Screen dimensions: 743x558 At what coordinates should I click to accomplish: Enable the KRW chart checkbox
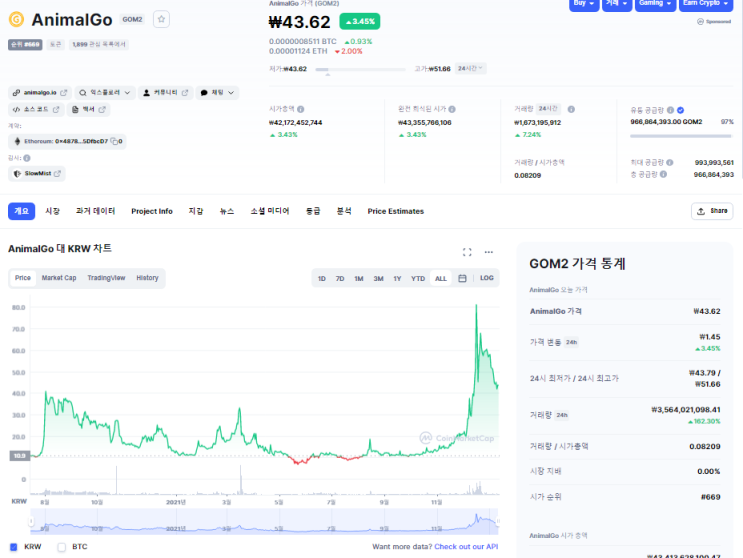tap(14, 547)
